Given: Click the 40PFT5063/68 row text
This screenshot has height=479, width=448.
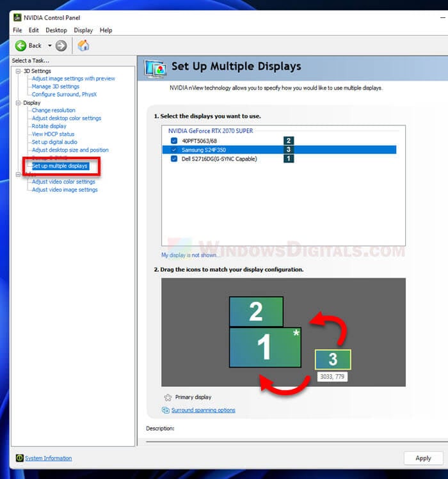Looking at the screenshot, I should 200,141.
